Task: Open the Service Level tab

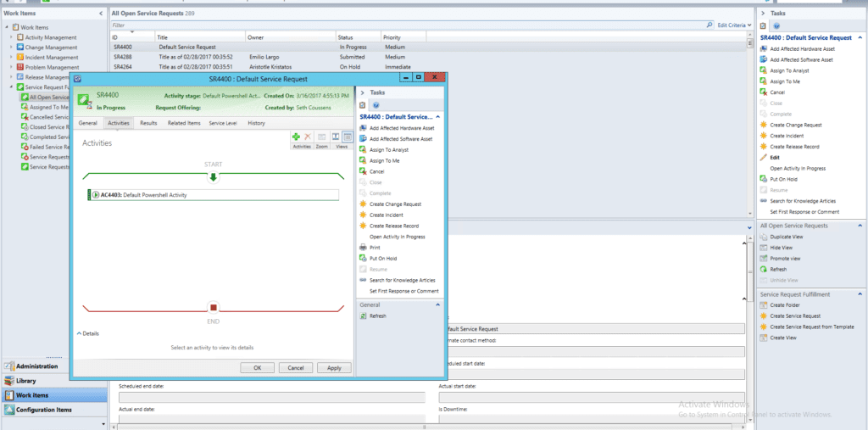Action: 223,123
